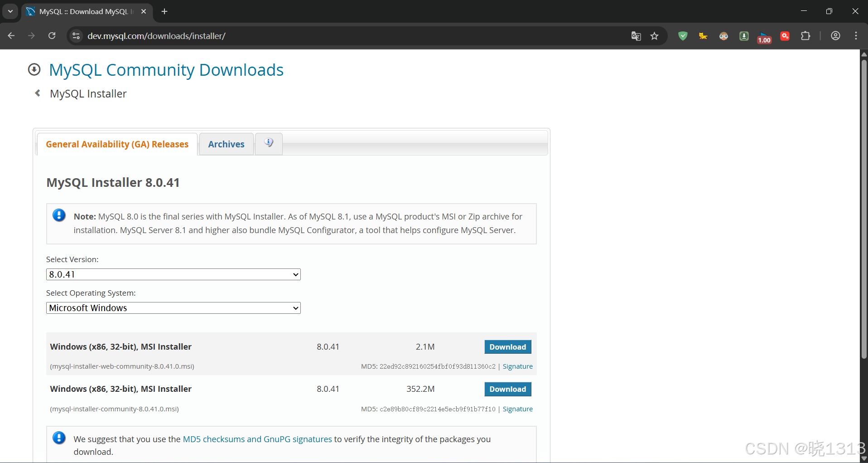Open the round face extension icon
The image size is (868, 463).
(x=723, y=36)
